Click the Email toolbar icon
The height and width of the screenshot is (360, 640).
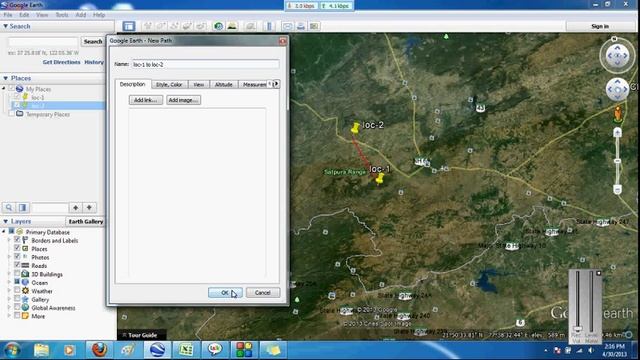287,26
